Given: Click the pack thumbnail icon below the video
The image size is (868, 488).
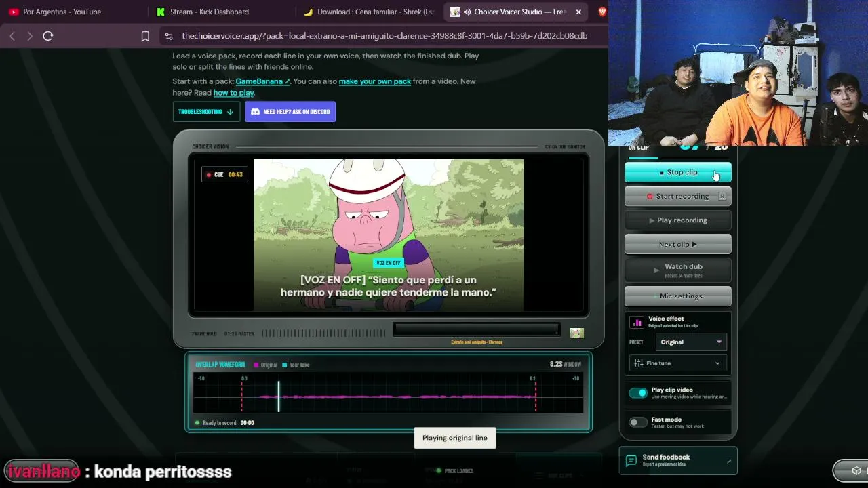Looking at the screenshot, I should 576,333.
